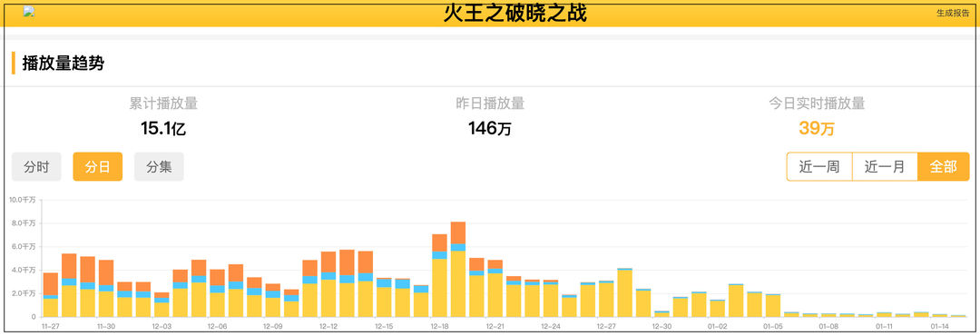Click the 昨日播放量 value 146万
Image resolution: width=980 pixels, height=336 pixels.
point(489,129)
